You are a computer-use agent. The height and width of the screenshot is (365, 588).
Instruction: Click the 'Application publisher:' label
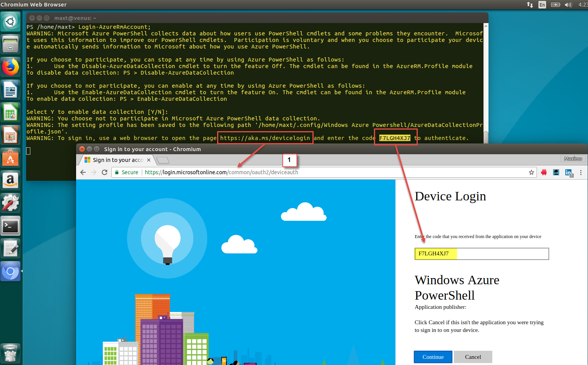(x=440, y=307)
